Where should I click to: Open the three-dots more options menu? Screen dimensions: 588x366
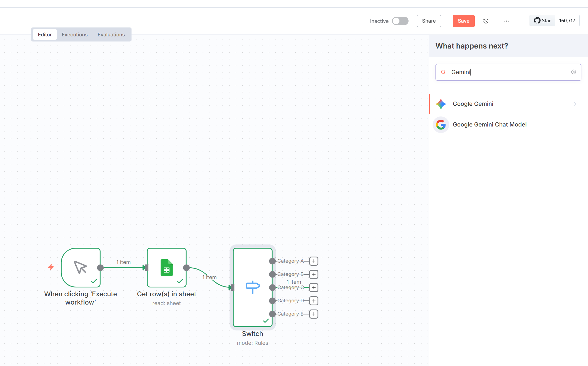(506, 21)
